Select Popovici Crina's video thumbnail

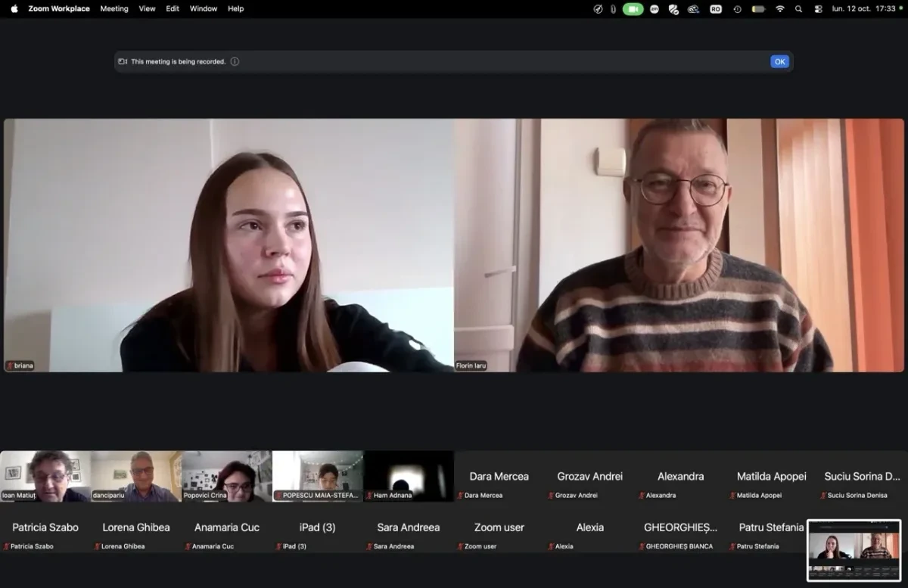click(x=227, y=477)
